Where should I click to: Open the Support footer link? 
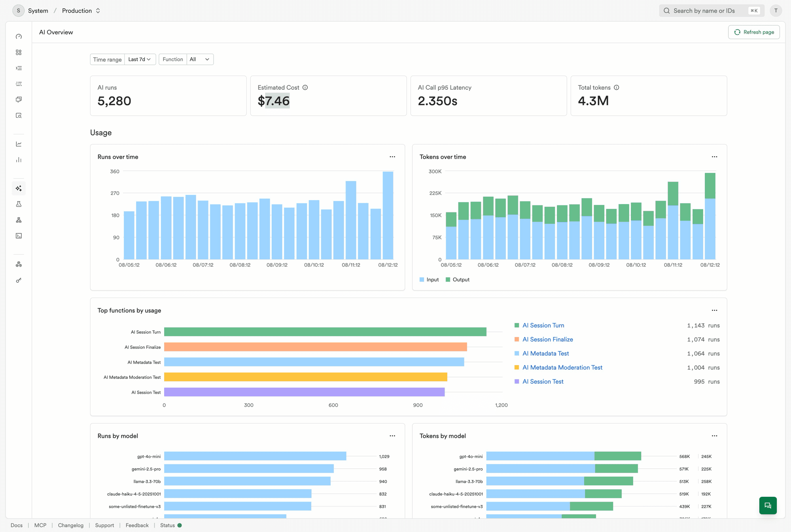point(104,525)
